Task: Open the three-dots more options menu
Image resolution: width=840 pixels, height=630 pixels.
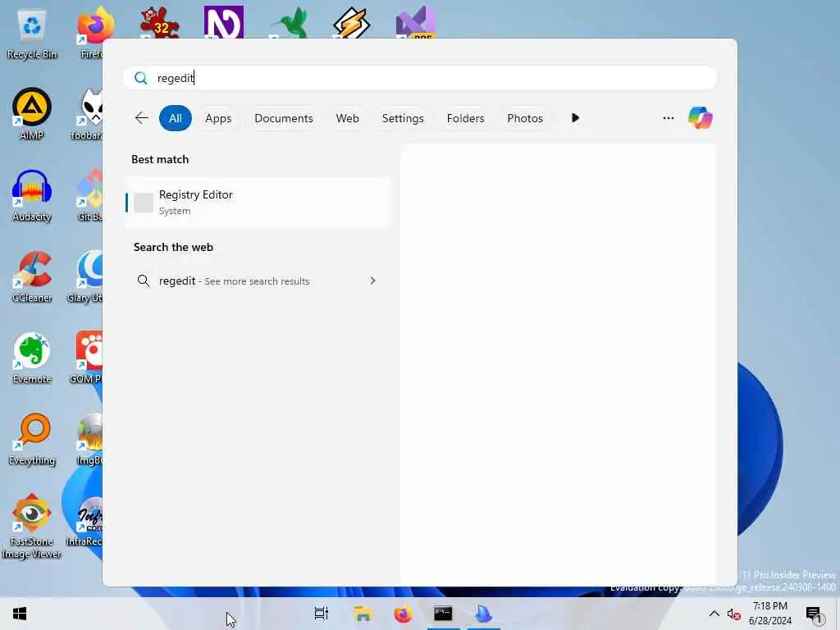Action: [x=668, y=118]
